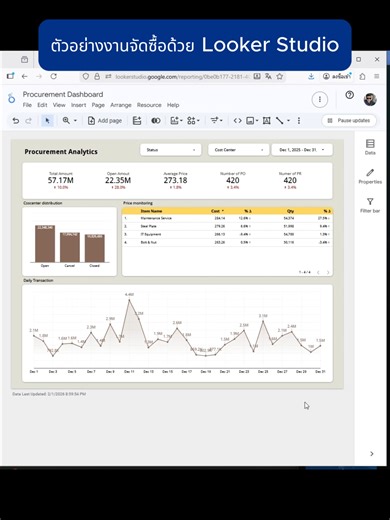Click Add page in the toolbar
This screenshot has height=520, width=390.
coord(105,121)
